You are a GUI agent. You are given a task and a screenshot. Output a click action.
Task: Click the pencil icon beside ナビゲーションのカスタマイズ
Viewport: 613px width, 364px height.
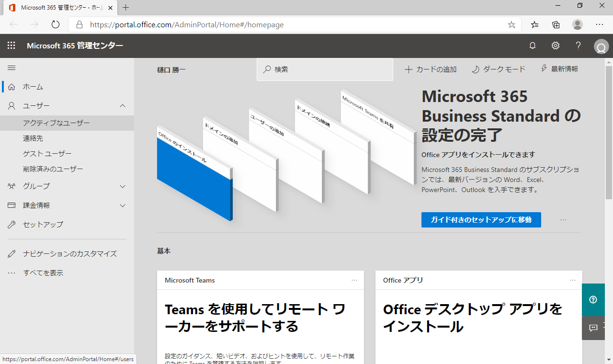[x=11, y=254]
